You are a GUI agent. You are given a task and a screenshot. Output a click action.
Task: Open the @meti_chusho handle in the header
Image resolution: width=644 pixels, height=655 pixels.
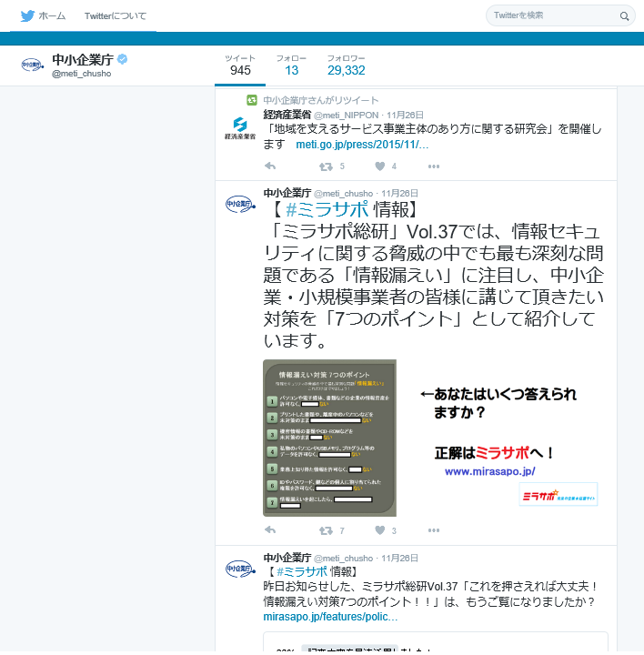click(x=82, y=74)
